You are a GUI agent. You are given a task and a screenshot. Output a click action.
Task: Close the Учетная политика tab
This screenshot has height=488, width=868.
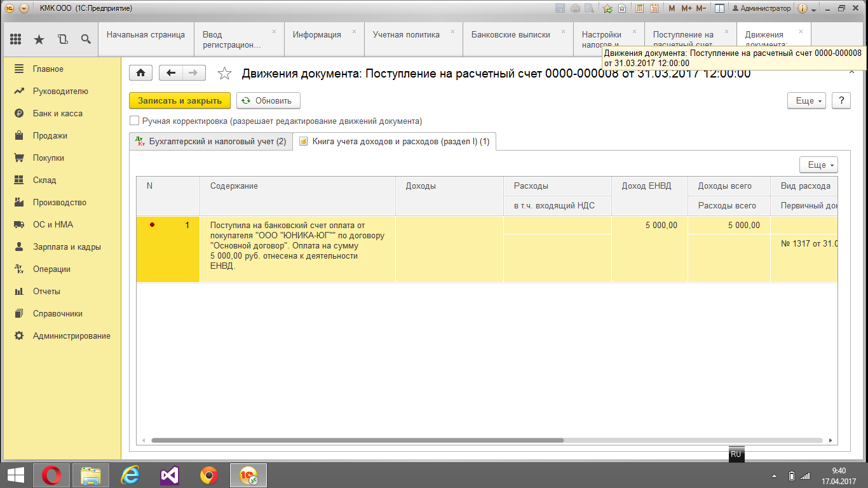pyautogui.click(x=453, y=31)
